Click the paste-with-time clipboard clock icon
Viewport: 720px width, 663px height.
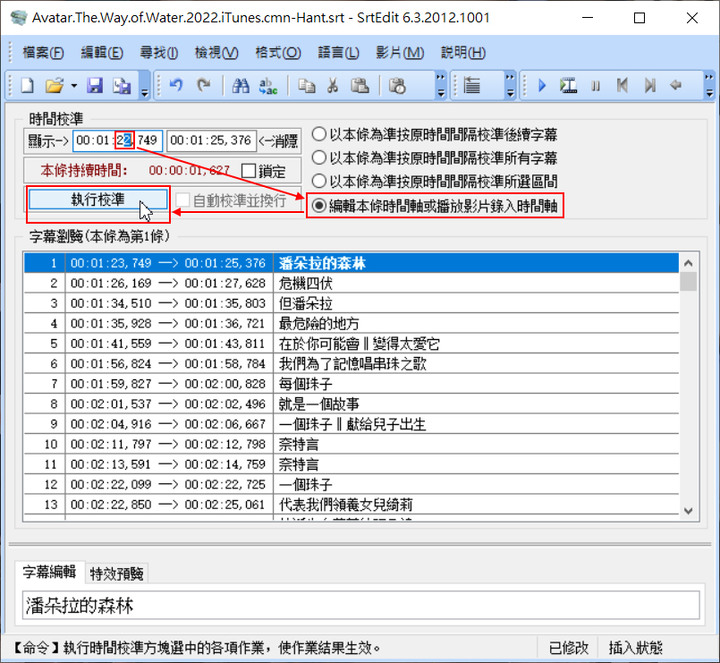point(398,85)
